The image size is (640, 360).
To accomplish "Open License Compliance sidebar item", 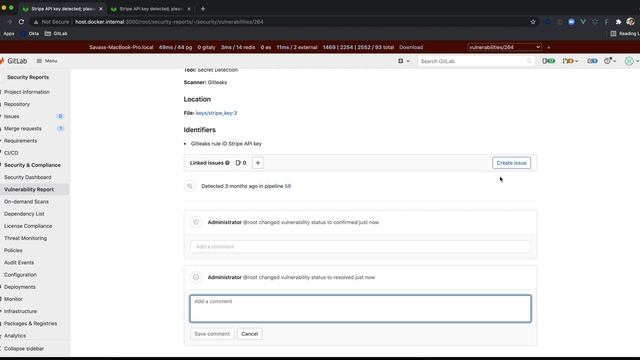I will (28, 226).
